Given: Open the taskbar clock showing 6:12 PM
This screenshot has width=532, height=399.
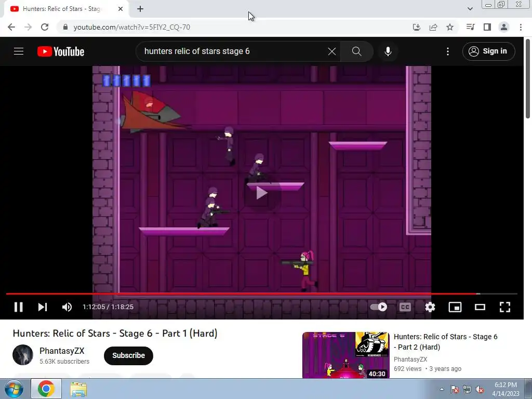Looking at the screenshot, I should point(506,389).
